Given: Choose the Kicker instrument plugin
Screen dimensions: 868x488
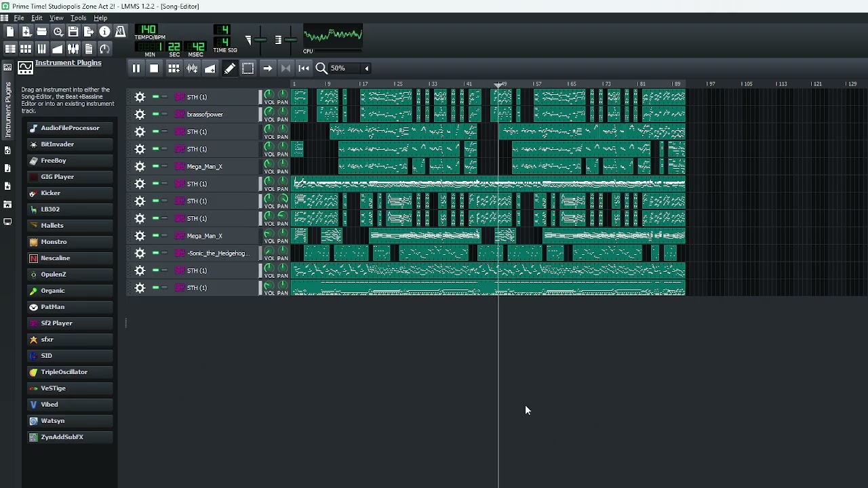Looking at the screenshot, I should coord(71,193).
